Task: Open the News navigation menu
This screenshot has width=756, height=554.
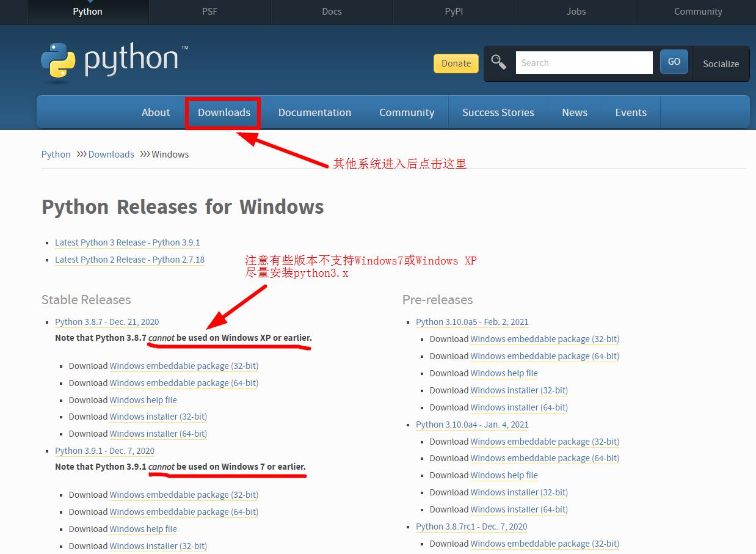Action: click(575, 112)
